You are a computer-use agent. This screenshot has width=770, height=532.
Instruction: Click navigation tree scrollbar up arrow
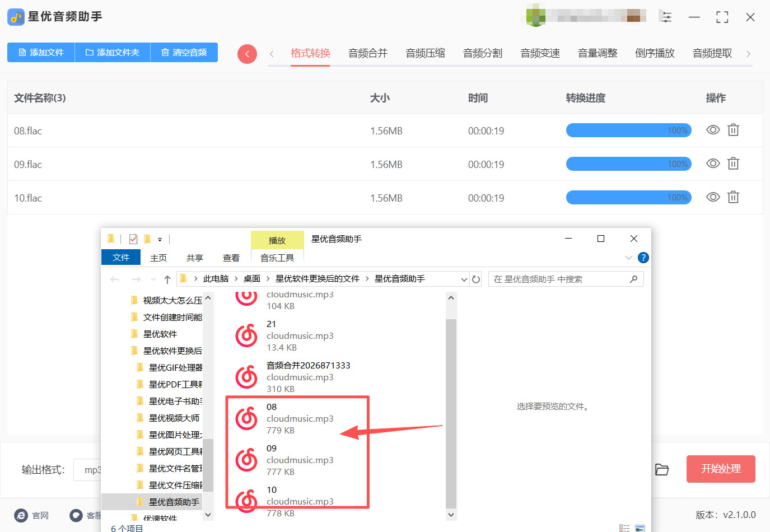click(x=208, y=298)
